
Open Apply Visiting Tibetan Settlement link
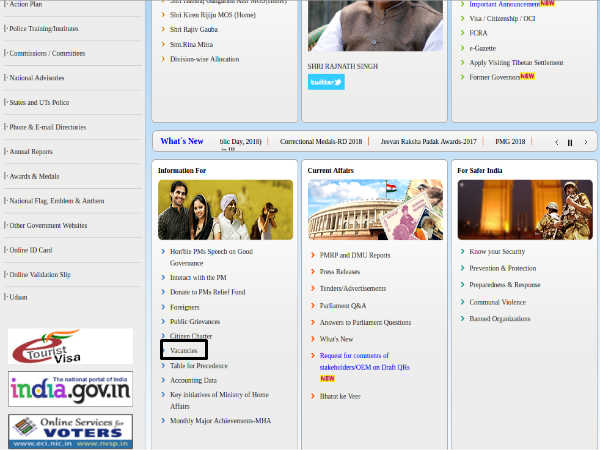click(516, 63)
